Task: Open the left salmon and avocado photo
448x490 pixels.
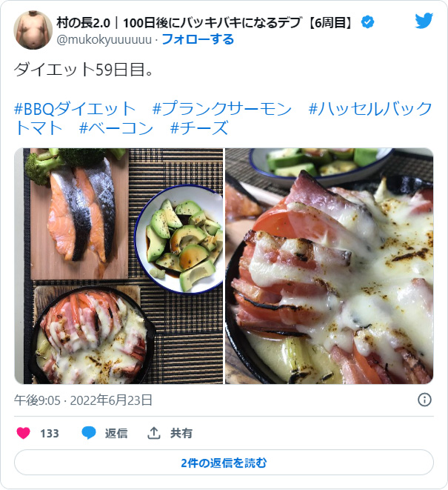Action: (118, 266)
